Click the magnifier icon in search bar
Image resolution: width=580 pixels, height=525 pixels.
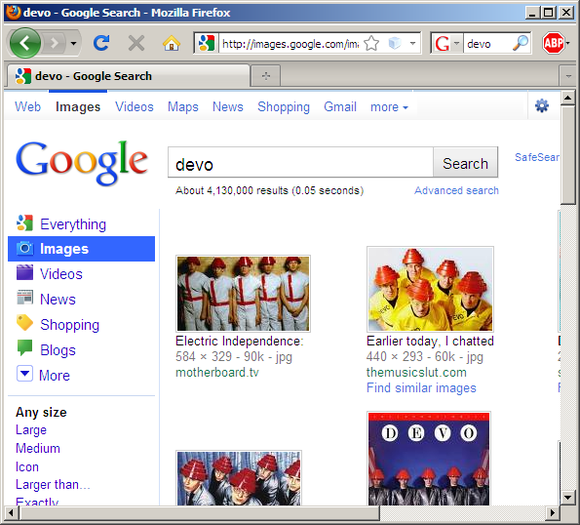coord(520,44)
